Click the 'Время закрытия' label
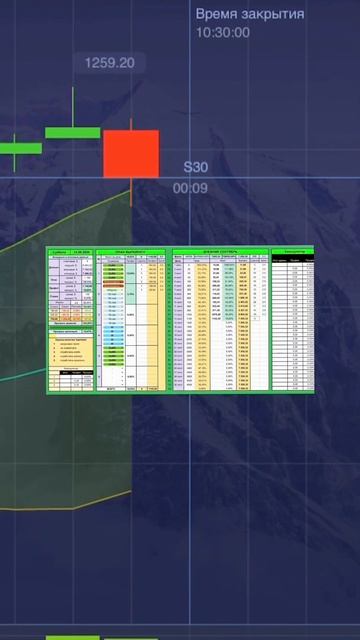The width and height of the screenshot is (360, 640). 250,14
